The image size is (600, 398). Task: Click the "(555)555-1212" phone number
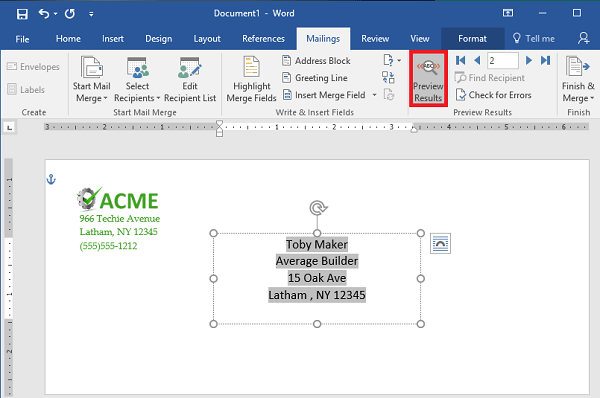[108, 246]
